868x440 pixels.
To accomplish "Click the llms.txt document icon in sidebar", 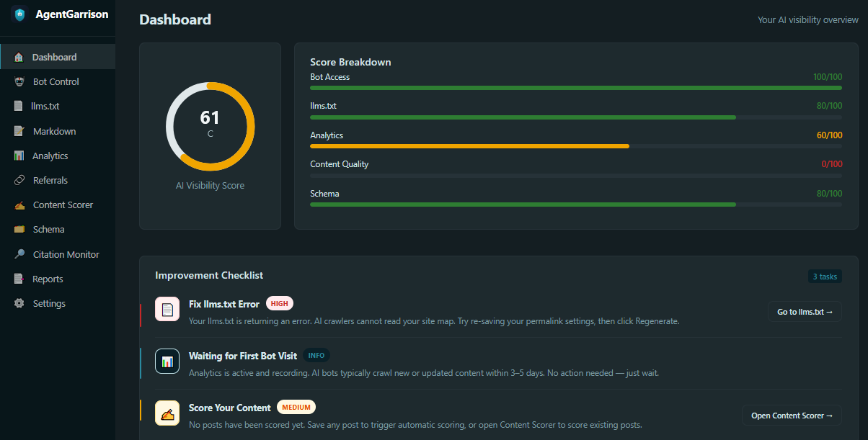I will coord(19,106).
